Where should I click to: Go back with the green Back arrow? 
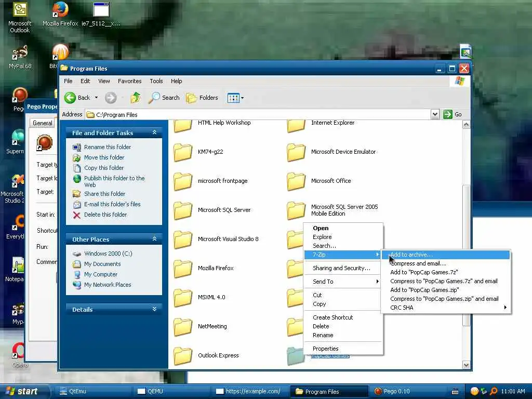point(77,98)
